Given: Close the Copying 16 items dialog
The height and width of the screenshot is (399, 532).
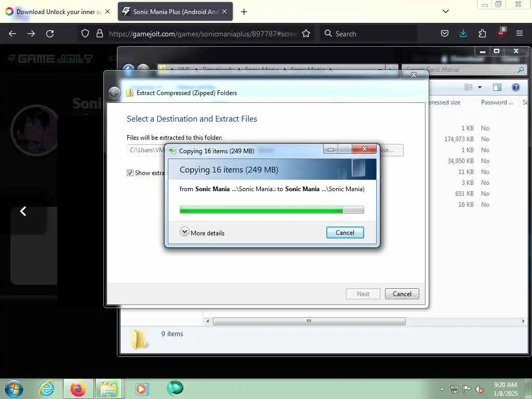Looking at the screenshot, I should tap(364, 149).
